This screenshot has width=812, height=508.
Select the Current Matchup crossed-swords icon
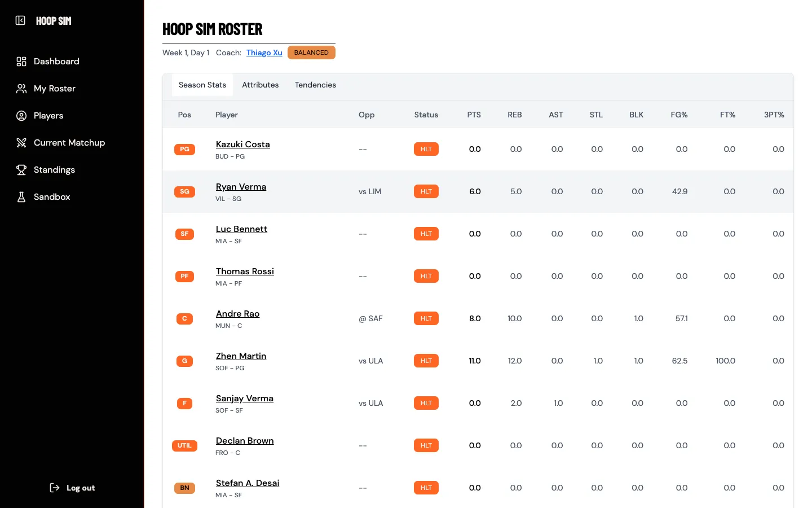[21, 143]
